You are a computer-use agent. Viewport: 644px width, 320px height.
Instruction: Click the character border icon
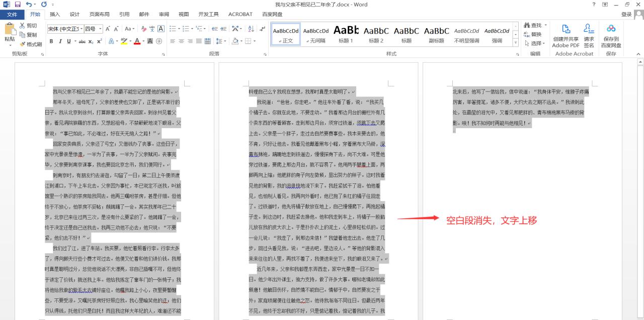[x=161, y=29]
